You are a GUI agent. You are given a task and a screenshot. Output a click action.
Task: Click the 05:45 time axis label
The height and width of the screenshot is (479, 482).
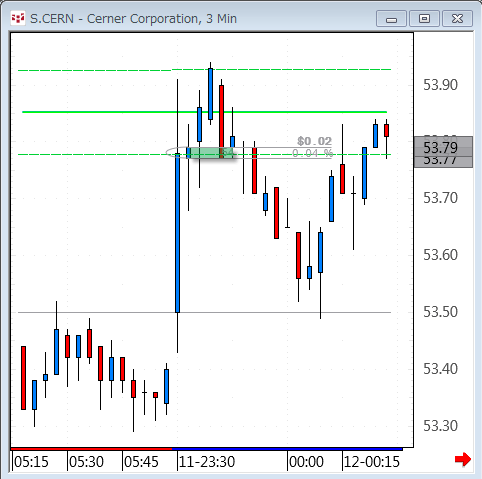coord(141,462)
